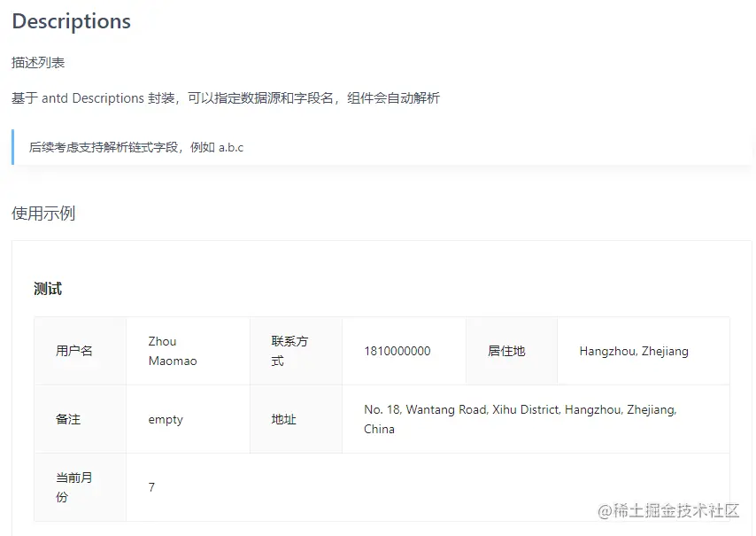The width and height of the screenshot is (756, 536).
Task: Click the 联系方式 label cell
Action: (296, 351)
